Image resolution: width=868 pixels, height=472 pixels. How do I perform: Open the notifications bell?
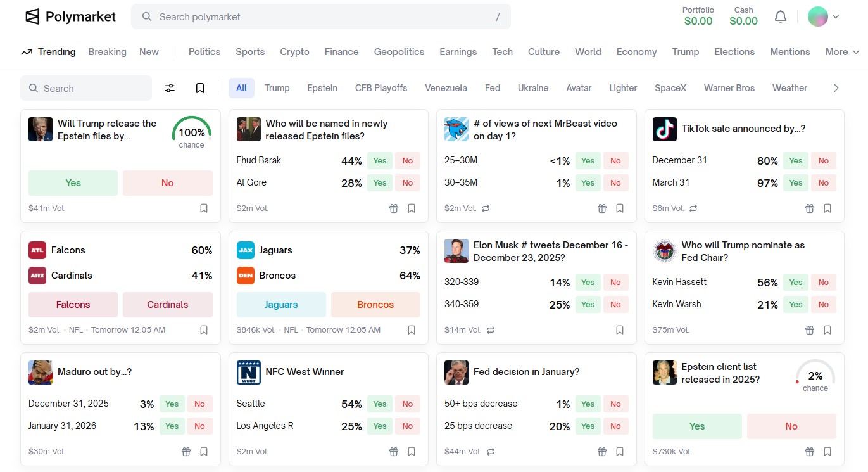point(781,17)
